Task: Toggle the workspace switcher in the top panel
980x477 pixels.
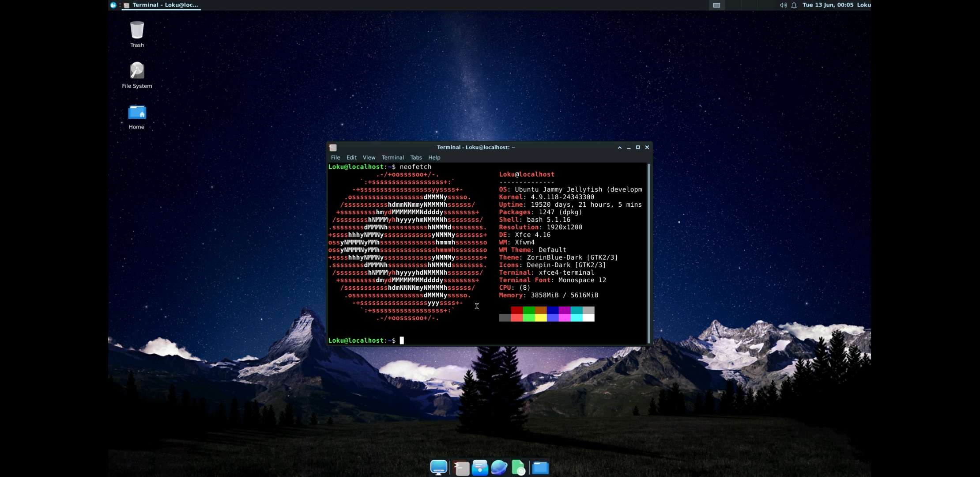Action: [716, 5]
